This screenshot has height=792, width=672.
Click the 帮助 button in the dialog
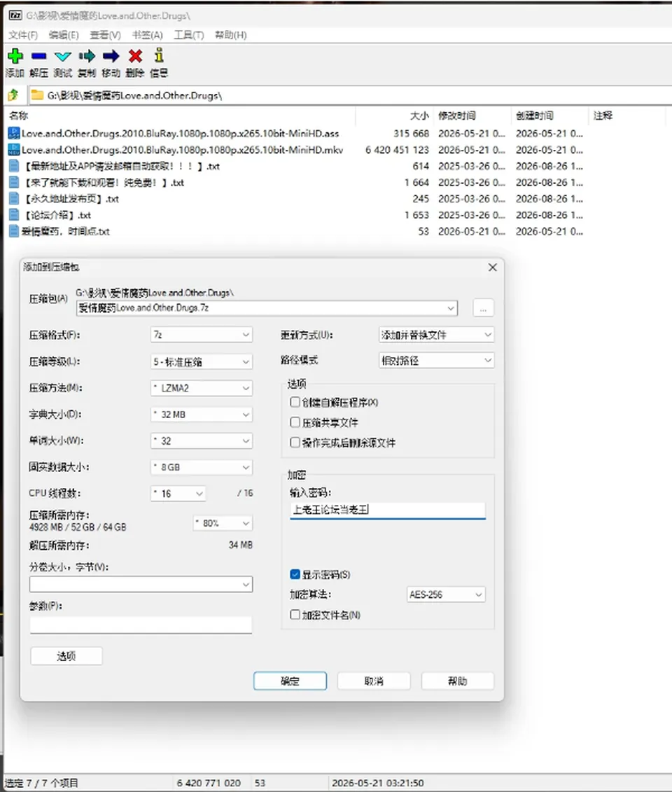pyautogui.click(x=457, y=681)
